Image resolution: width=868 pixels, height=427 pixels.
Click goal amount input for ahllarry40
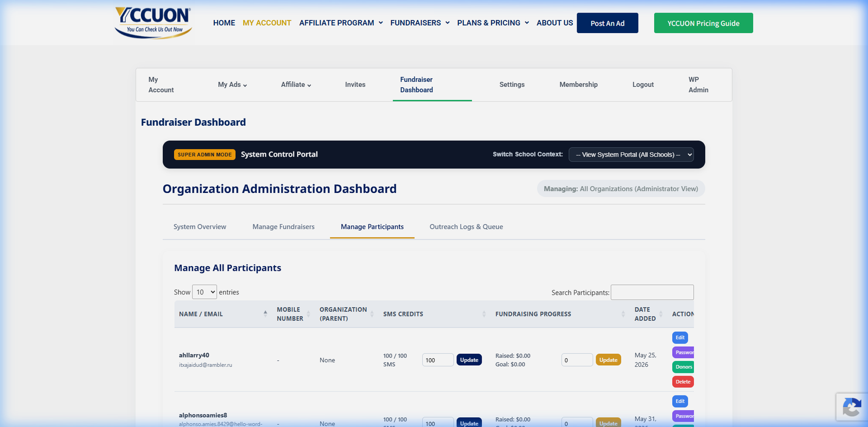(577, 360)
